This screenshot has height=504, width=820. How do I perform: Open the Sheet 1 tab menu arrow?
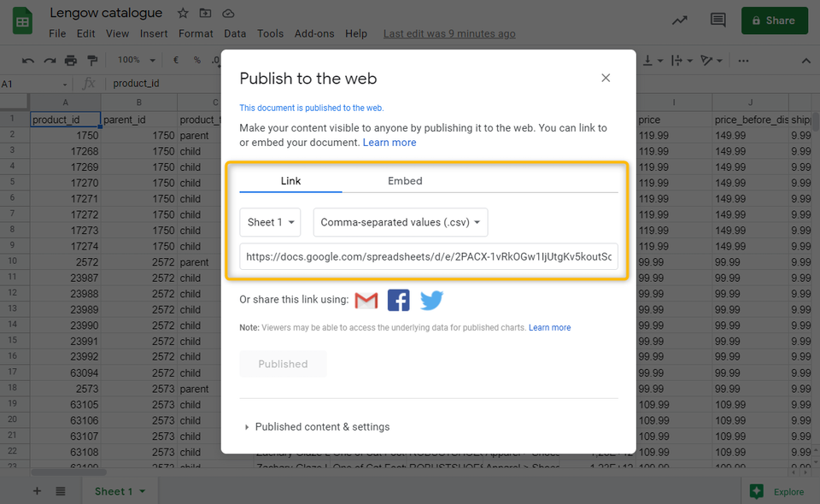143,491
